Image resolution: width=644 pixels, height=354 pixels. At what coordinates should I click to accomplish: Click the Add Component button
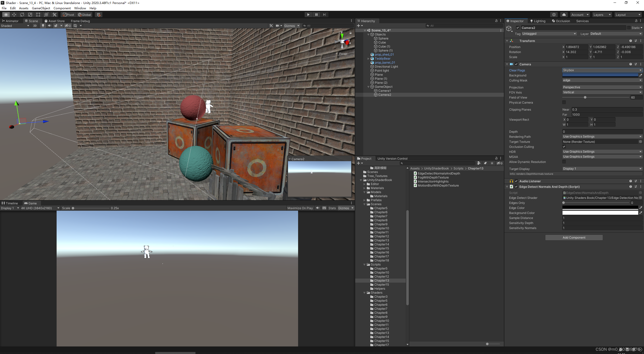tap(574, 237)
